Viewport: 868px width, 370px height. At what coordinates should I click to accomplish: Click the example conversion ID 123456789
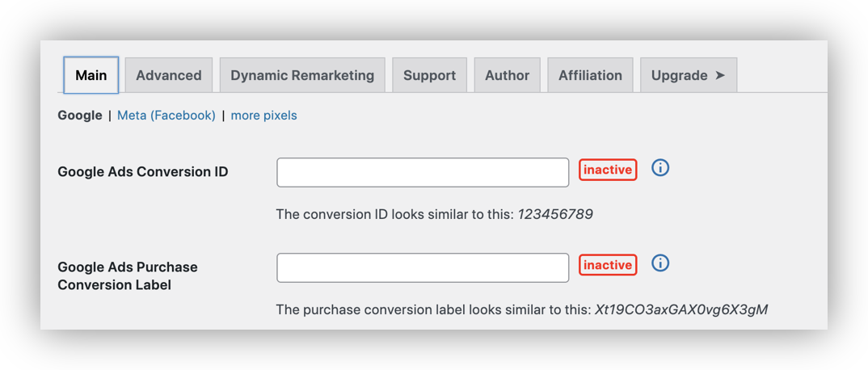tap(555, 214)
